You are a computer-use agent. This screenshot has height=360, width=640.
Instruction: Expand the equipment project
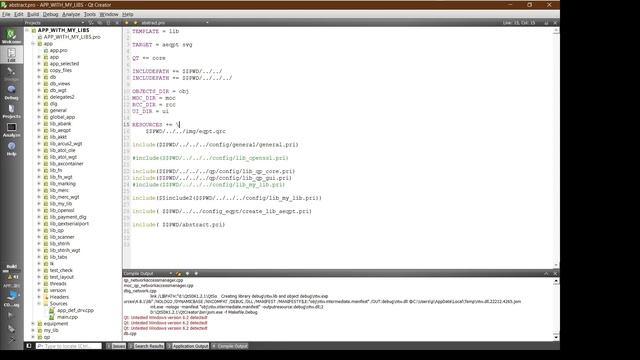(x=33, y=324)
